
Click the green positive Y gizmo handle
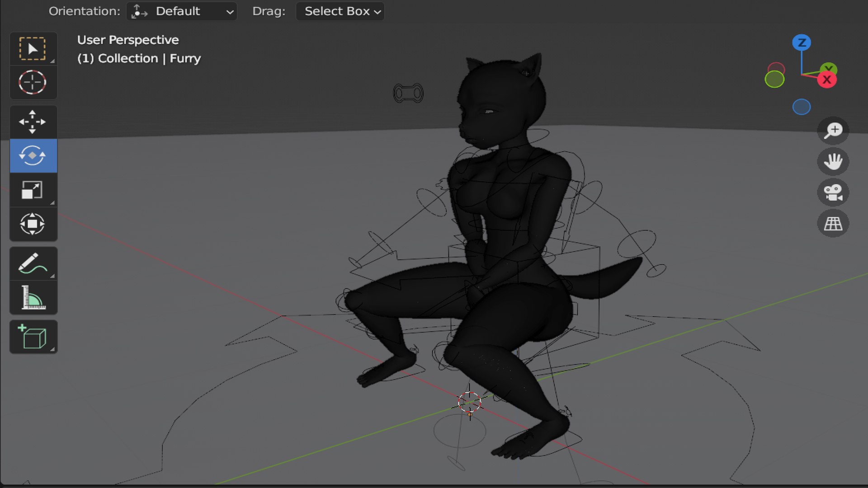click(x=830, y=68)
